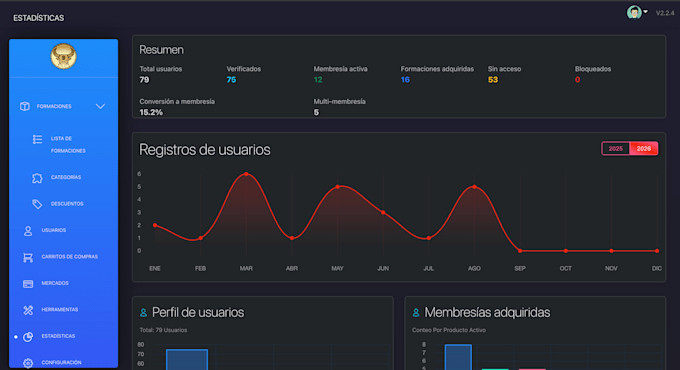The image size is (680, 370).
Task: Click the Registros de usuarios heading
Action: (x=204, y=150)
